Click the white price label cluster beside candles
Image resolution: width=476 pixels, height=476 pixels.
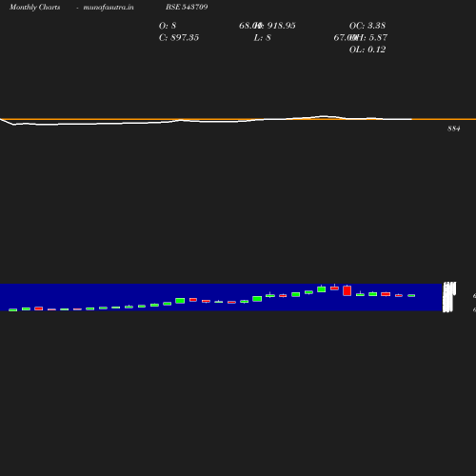(x=449, y=297)
